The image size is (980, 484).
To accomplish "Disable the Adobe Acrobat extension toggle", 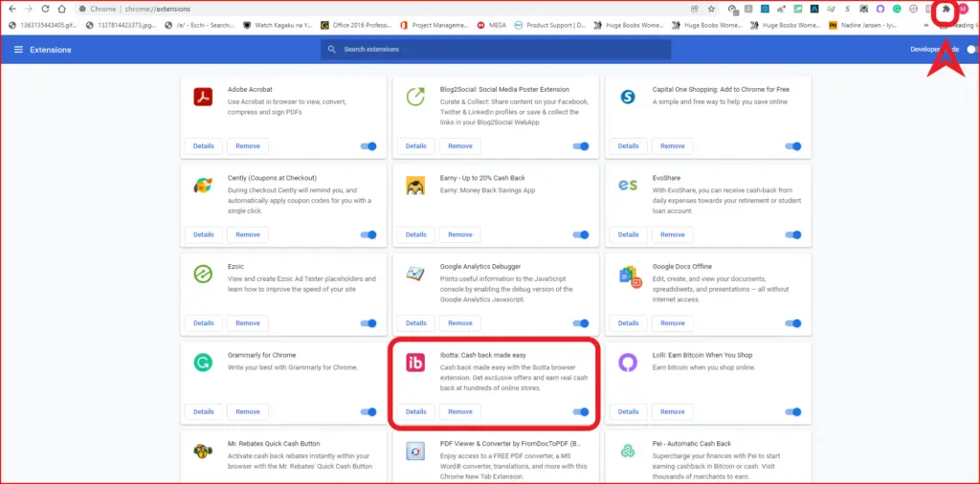I will 368,146.
